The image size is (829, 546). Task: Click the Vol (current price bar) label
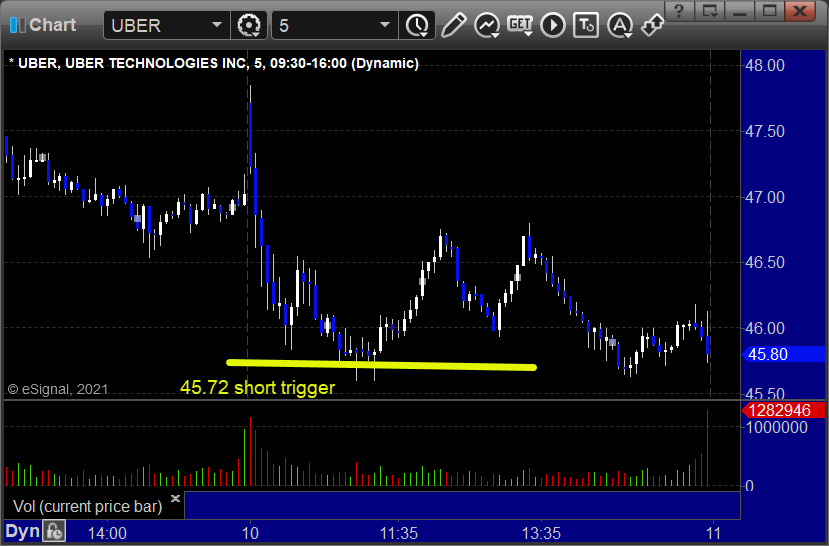pos(87,506)
